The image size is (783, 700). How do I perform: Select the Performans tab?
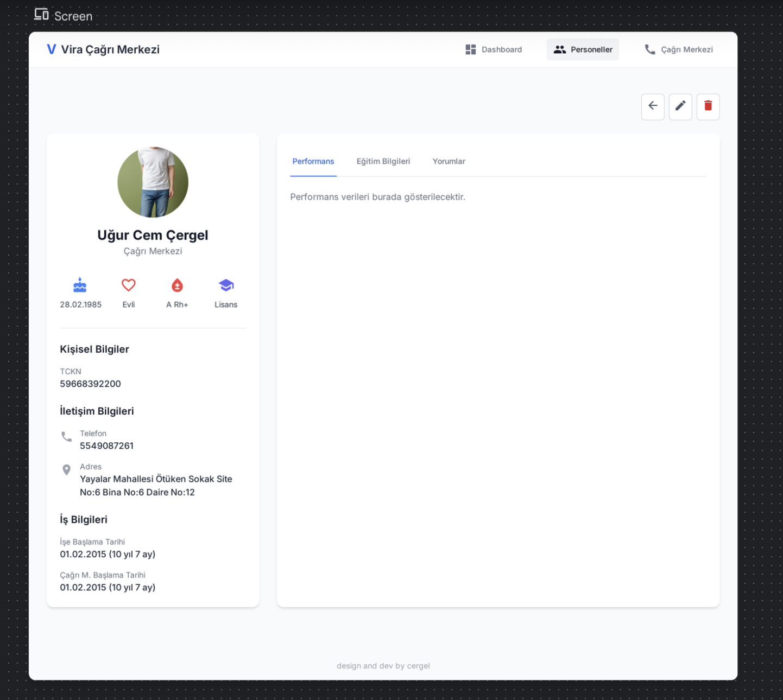(x=313, y=161)
